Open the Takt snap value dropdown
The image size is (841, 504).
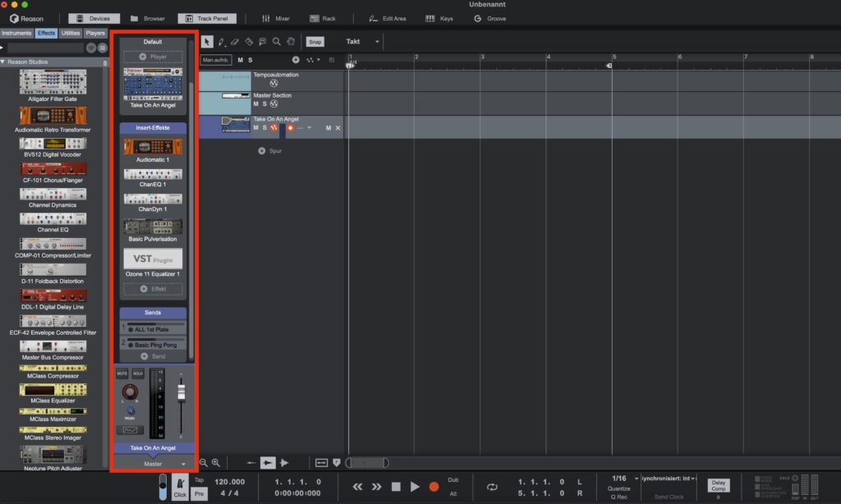377,41
